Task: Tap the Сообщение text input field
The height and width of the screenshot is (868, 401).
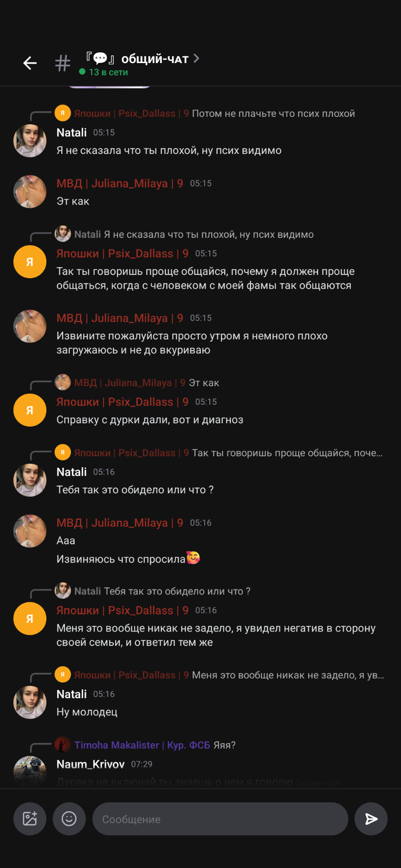Action: 220,819
